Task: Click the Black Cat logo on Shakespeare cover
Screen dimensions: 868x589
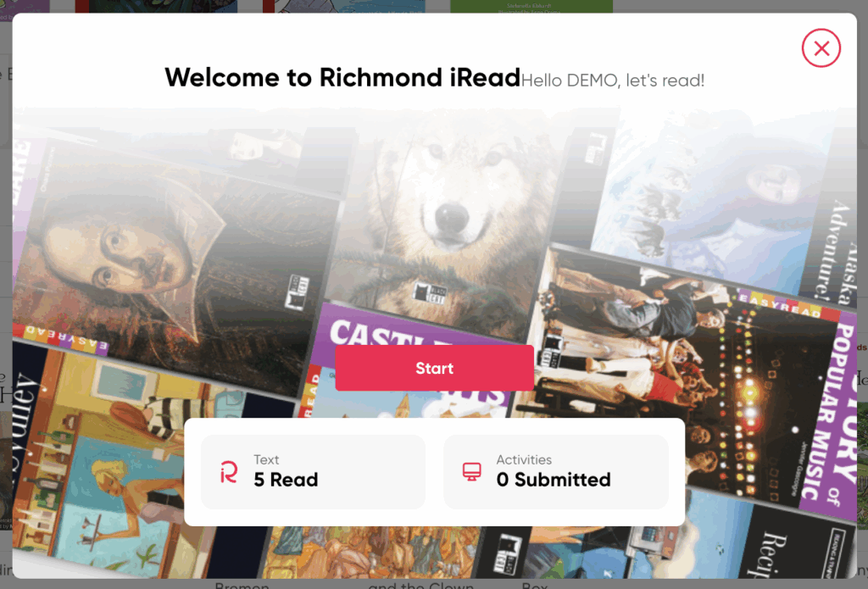Action: pos(297,292)
